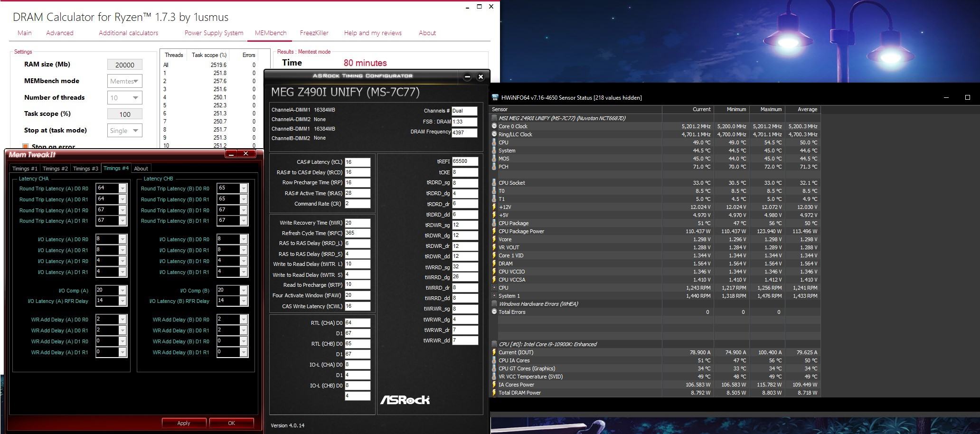Open the FreezKiller tab
Image resolution: width=980 pixels, height=434 pixels.
tap(314, 33)
